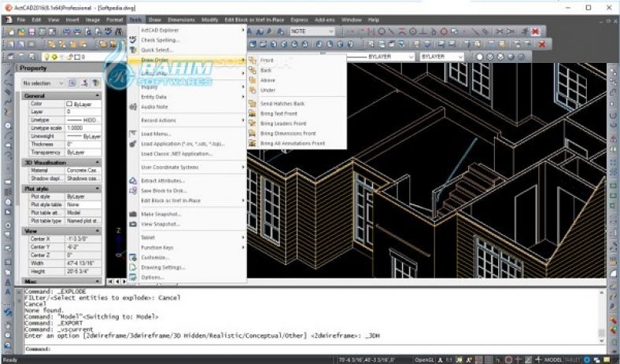Choose Send Hatches Back option
The image size is (620, 364).
282,104
